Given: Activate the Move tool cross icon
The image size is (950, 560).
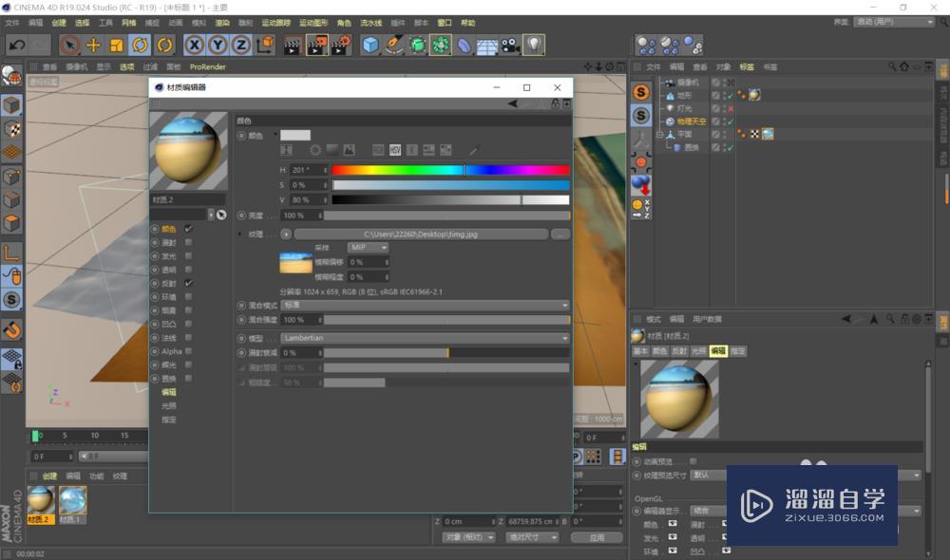Looking at the screenshot, I should pyautogui.click(x=93, y=45).
